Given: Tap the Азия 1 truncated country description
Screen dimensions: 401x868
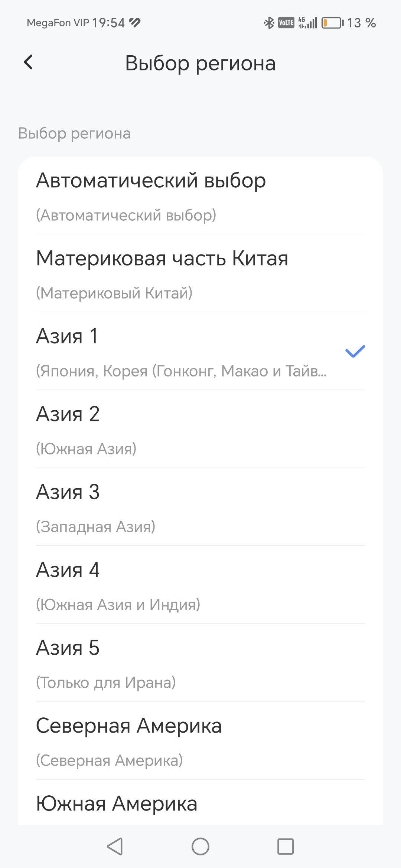Looking at the screenshot, I should [181, 371].
